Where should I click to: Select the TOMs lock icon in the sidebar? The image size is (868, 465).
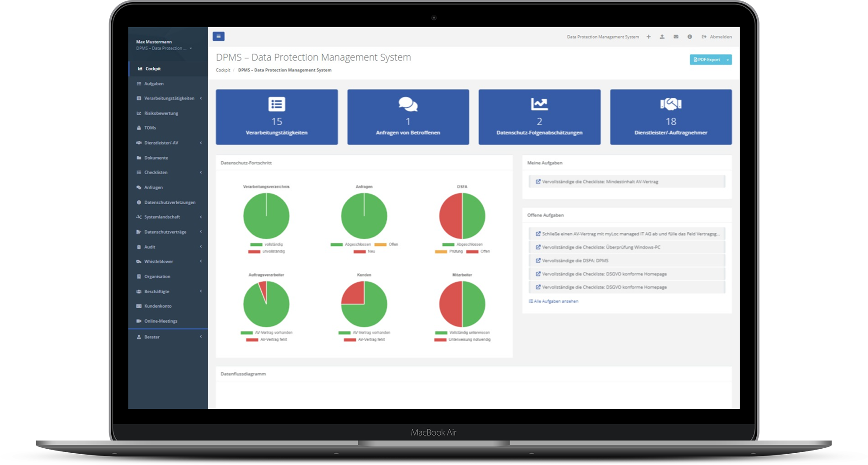[139, 128]
